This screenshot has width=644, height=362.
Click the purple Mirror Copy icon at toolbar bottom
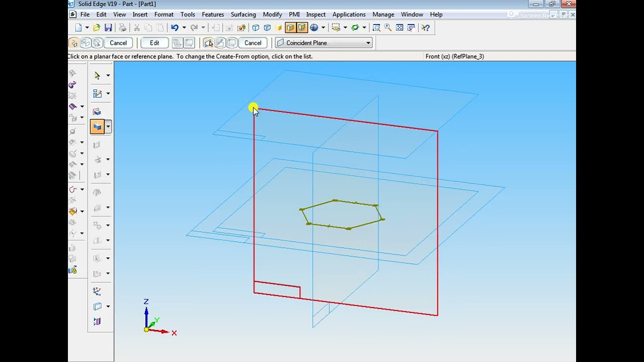tap(97, 322)
